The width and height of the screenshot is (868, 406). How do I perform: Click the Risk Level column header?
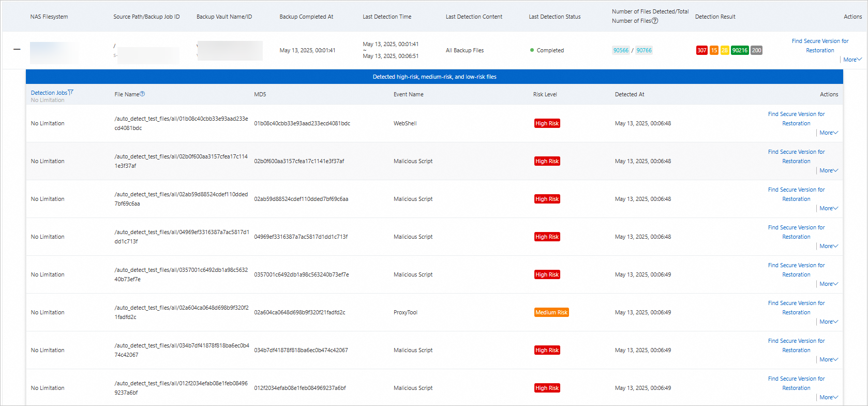(545, 94)
